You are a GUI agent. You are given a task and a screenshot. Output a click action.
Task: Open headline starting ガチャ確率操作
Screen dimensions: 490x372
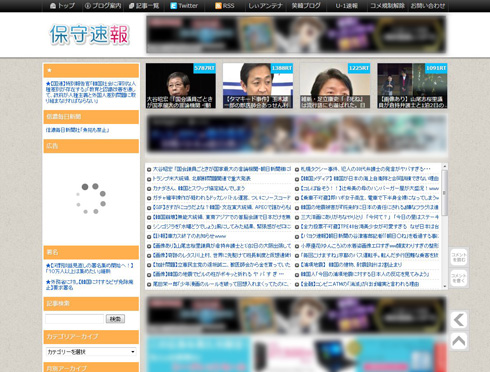point(222,198)
